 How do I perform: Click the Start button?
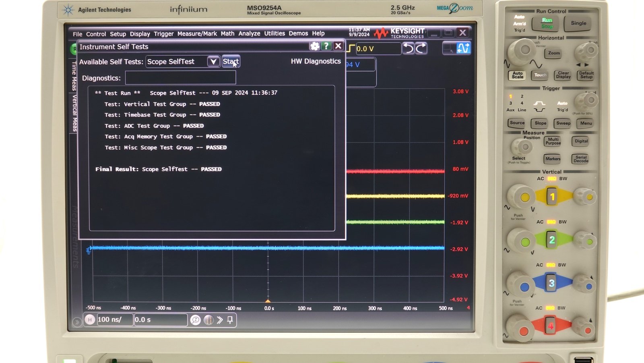tap(231, 61)
